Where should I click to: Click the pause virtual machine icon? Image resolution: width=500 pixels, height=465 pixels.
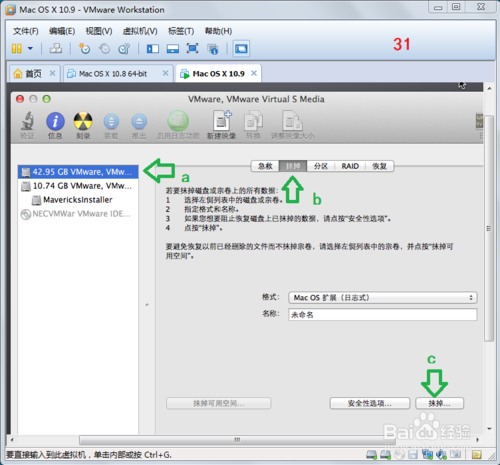17,49
